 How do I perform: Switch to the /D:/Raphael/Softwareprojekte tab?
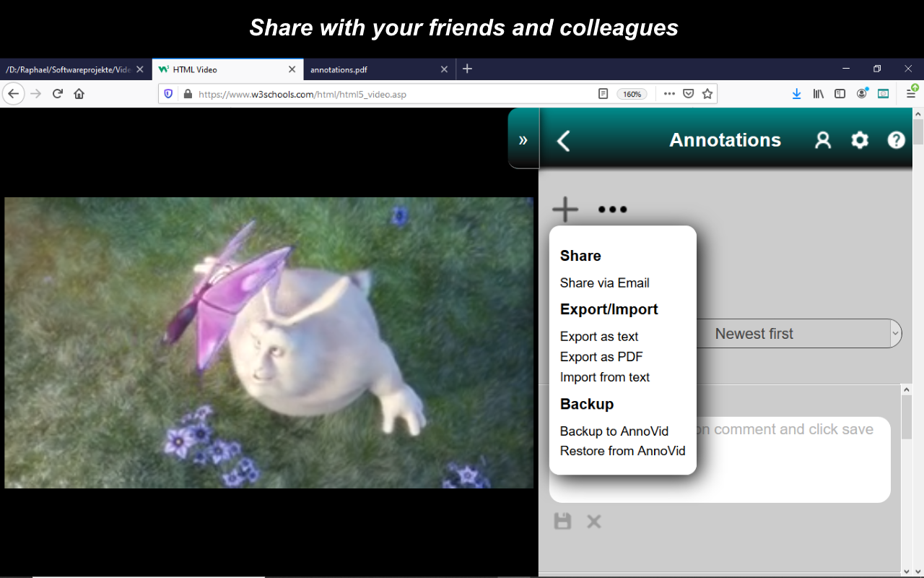[x=76, y=69]
